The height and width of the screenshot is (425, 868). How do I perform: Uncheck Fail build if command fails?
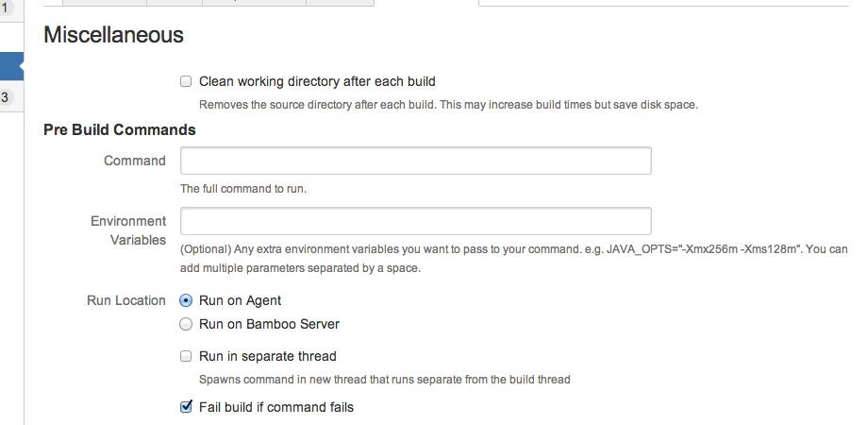186,408
